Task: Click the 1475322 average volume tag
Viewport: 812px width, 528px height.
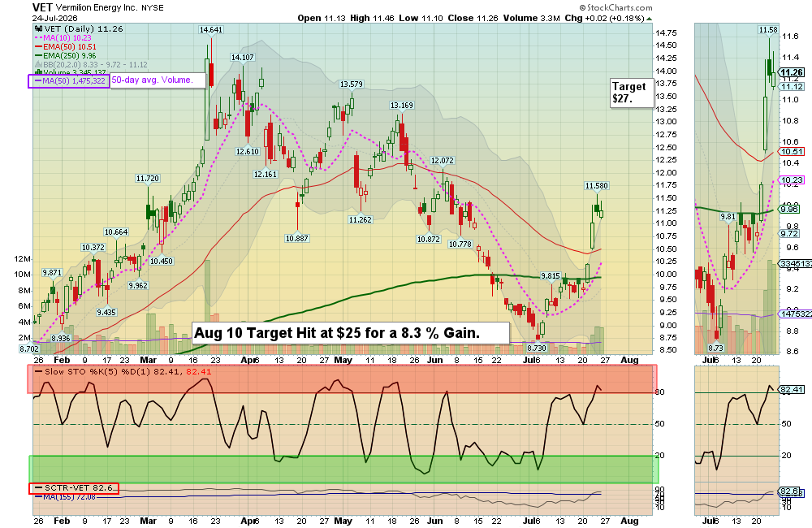Action: (796, 314)
